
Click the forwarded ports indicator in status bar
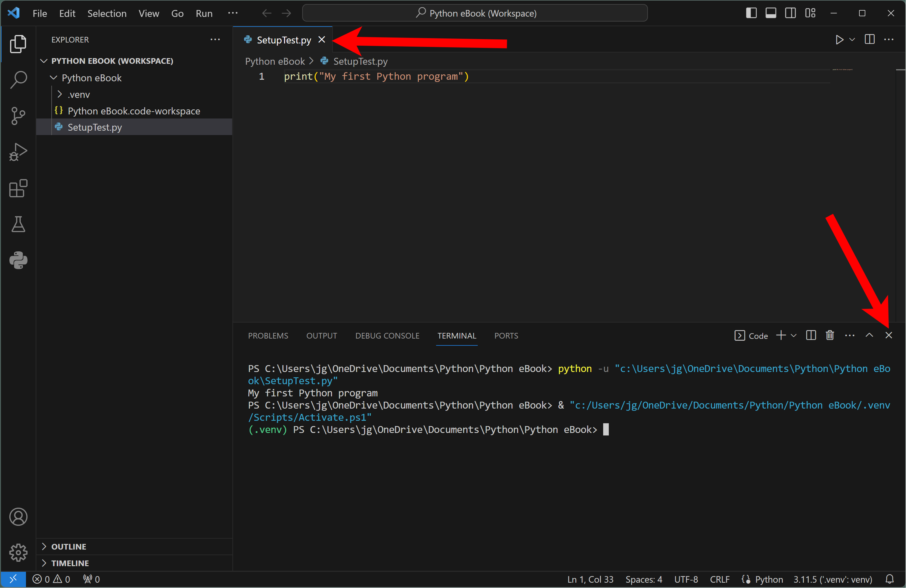tap(91, 579)
